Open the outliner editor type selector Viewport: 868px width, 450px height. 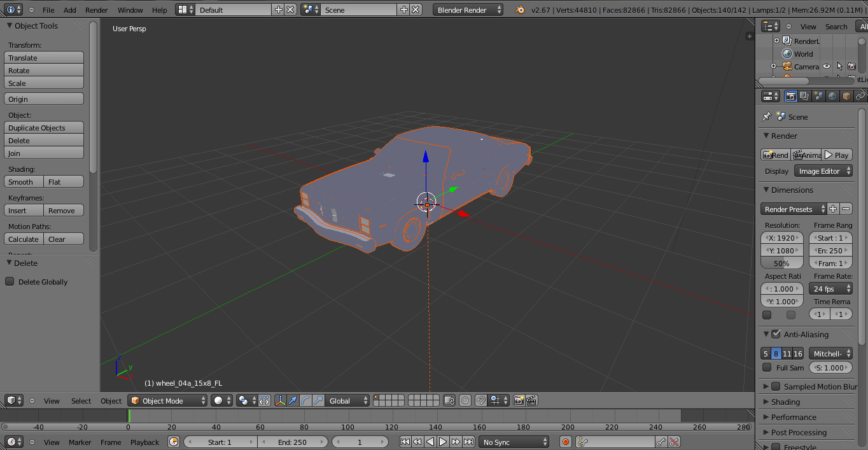coord(771,26)
